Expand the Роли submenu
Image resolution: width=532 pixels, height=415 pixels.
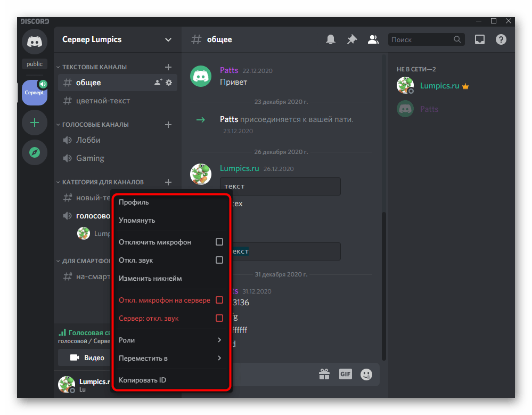[x=170, y=340]
